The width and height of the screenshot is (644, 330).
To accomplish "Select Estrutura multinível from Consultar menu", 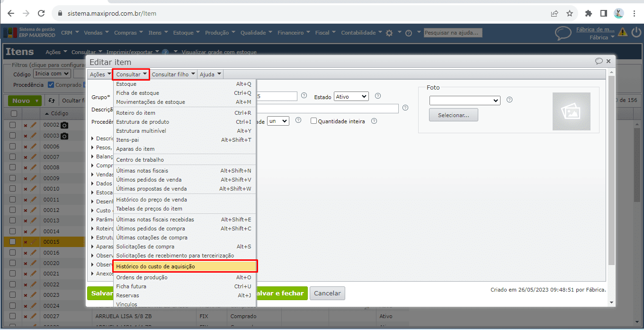I will pyautogui.click(x=185, y=131).
